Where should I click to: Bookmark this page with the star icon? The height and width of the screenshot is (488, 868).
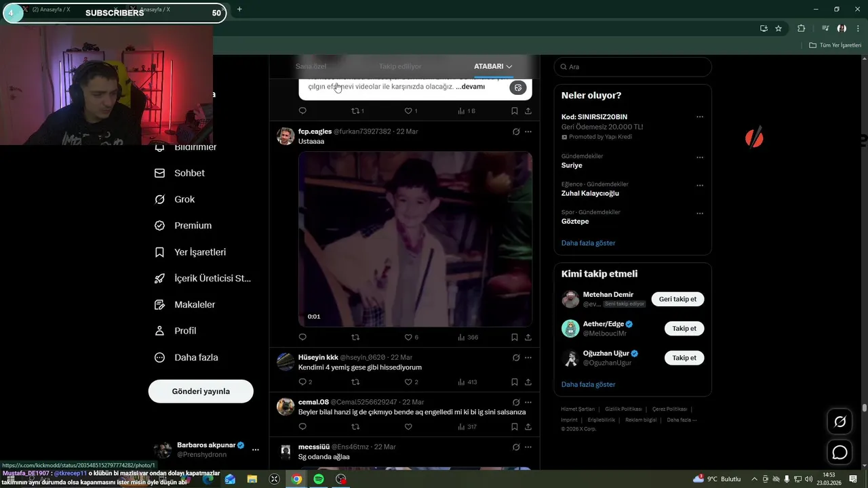tap(778, 28)
